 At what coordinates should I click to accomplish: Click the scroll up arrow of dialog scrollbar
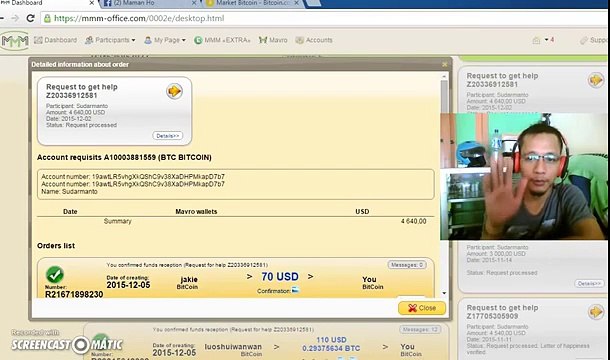coord(444,77)
